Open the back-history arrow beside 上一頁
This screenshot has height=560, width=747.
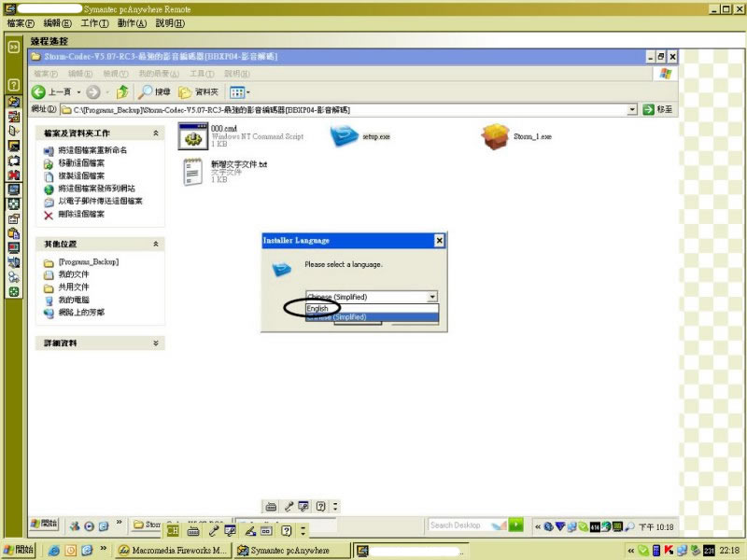(x=78, y=91)
